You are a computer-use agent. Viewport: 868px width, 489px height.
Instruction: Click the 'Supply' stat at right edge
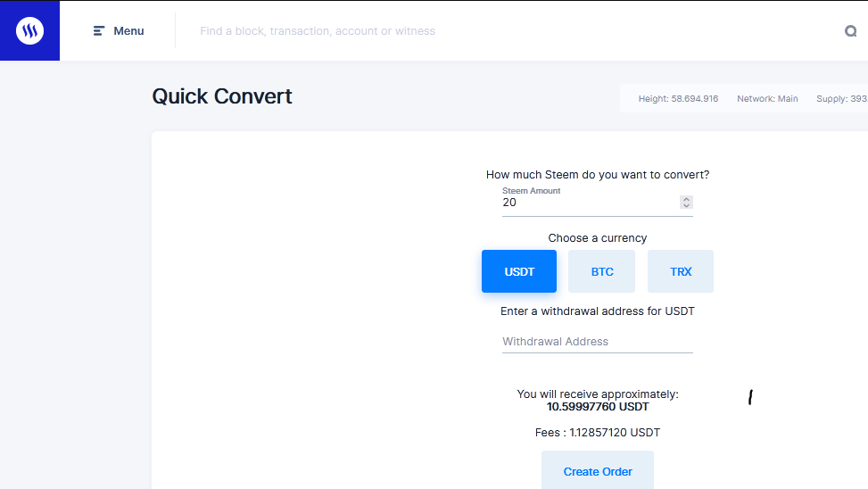pyautogui.click(x=842, y=98)
